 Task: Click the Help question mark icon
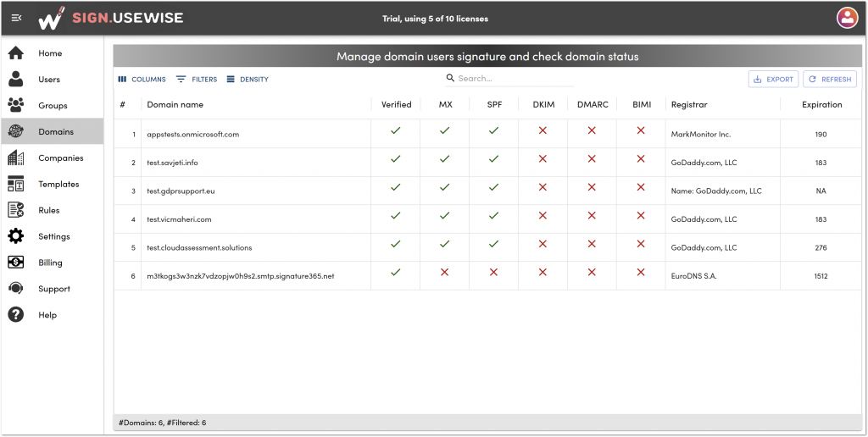click(16, 315)
